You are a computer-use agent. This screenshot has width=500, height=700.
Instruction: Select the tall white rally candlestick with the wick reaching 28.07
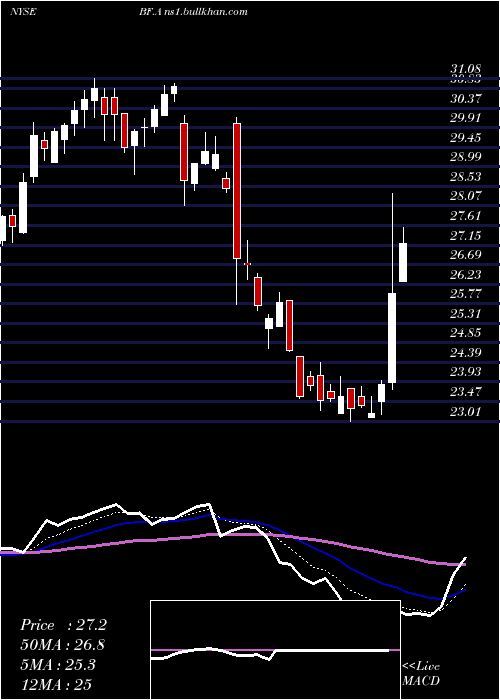[392, 338]
